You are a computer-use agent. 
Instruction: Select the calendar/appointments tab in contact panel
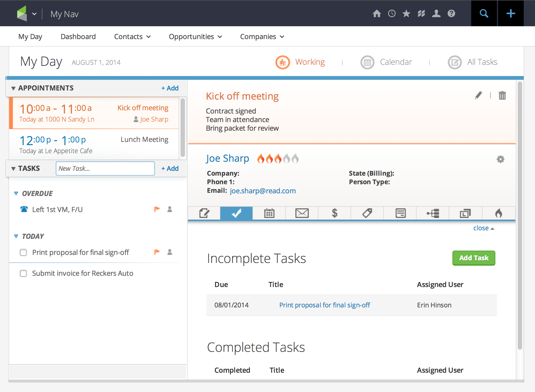269,213
